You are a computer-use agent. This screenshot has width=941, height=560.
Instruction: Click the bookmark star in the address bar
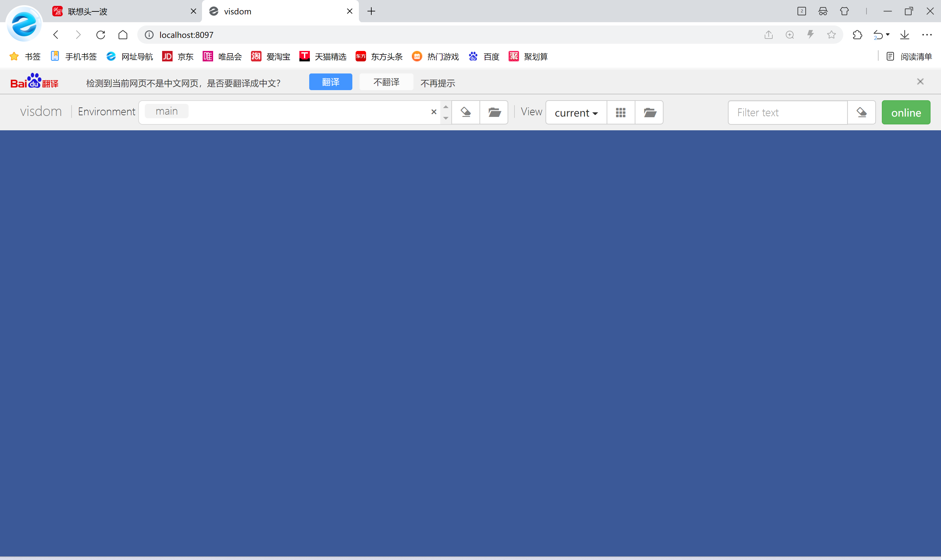tap(831, 35)
